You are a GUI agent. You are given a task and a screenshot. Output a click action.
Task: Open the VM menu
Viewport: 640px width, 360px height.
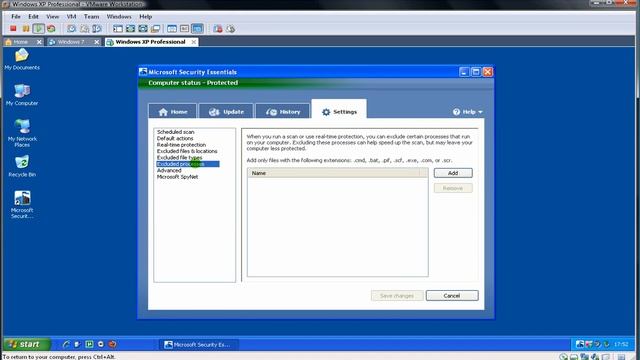pyautogui.click(x=71, y=17)
